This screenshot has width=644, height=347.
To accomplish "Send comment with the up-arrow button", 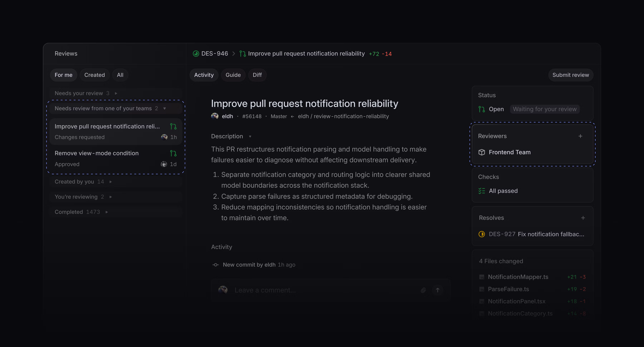I will point(438,290).
